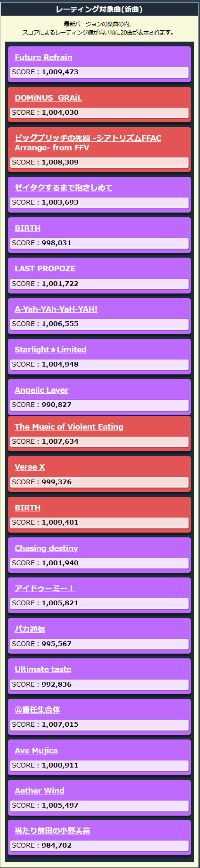
Task: Open the Future Refrain song link
Action: 43,57
